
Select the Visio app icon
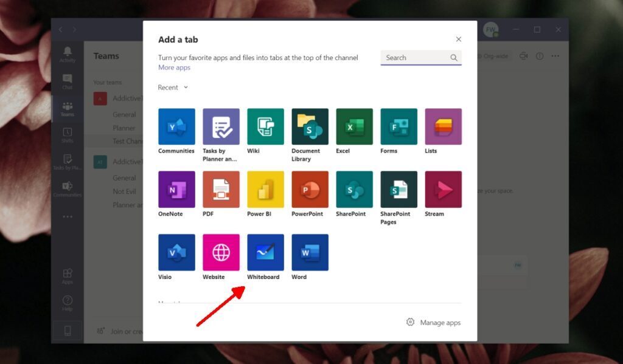point(176,252)
